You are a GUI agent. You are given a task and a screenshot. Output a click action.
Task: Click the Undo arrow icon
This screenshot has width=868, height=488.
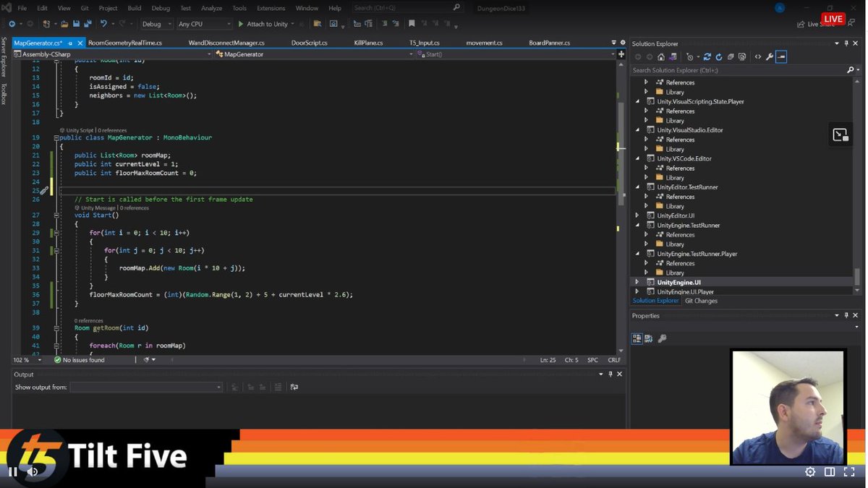point(103,24)
